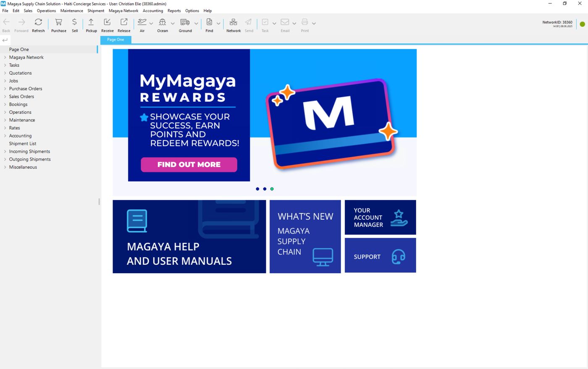Expand the Tasks tree node
This screenshot has width=588, height=369.
coord(5,65)
